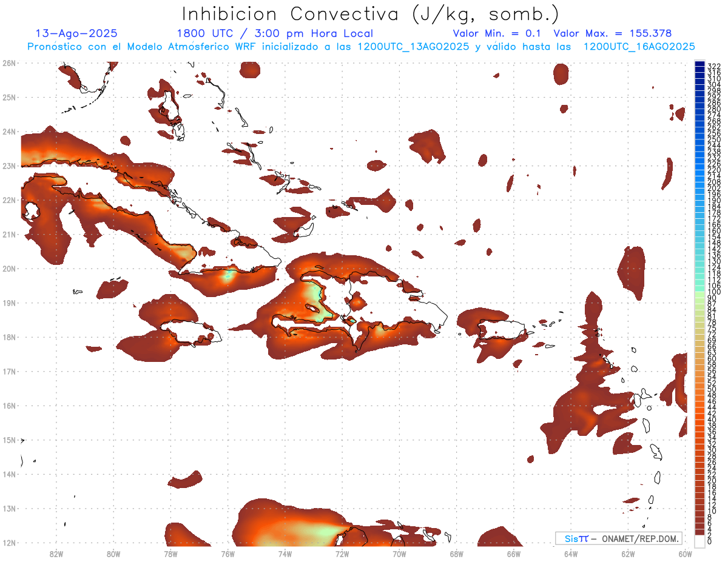
Task: Click the 14N latitude label
Action: point(8,474)
